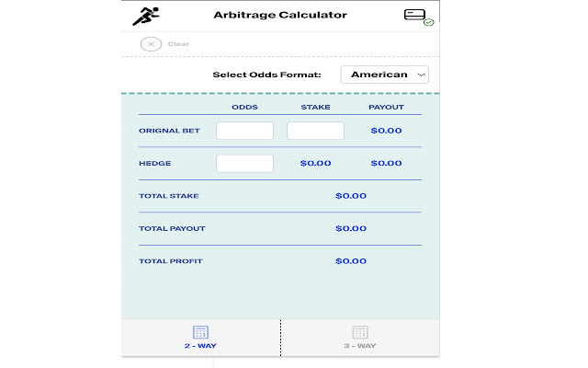This screenshot has width=588, height=368.
Task: Click the Original Bet payout value
Action: (386, 131)
